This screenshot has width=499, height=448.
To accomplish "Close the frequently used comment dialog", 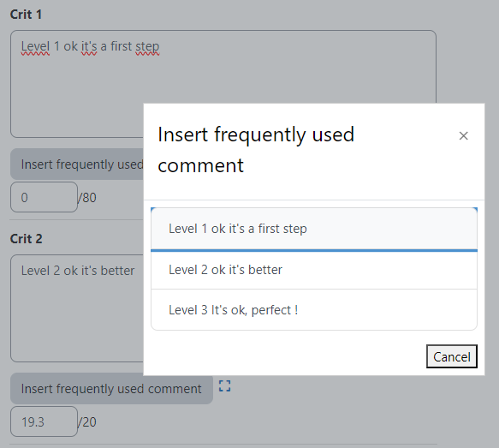I will click(463, 136).
